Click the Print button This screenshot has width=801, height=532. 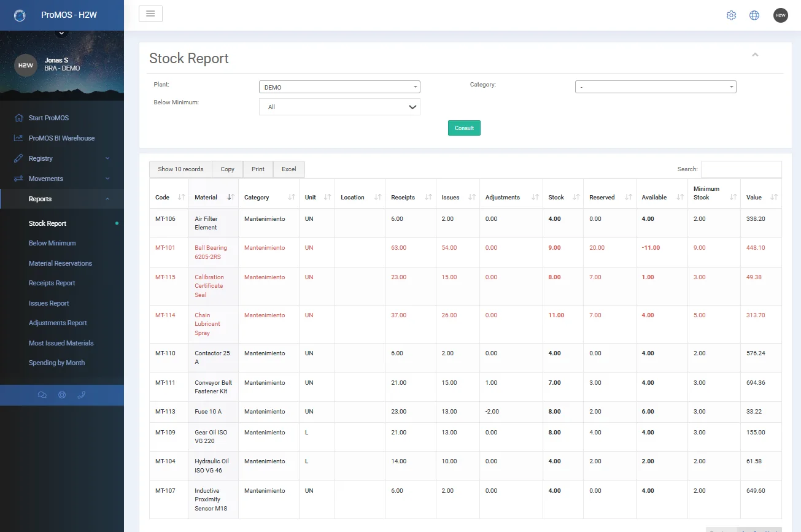click(258, 169)
